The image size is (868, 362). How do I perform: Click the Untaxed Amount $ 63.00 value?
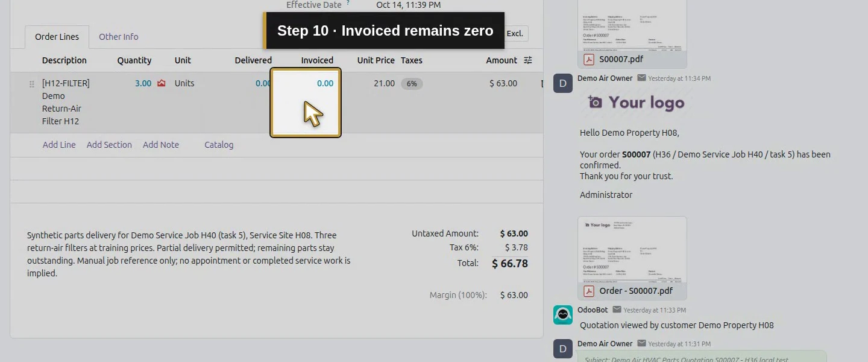pos(514,233)
